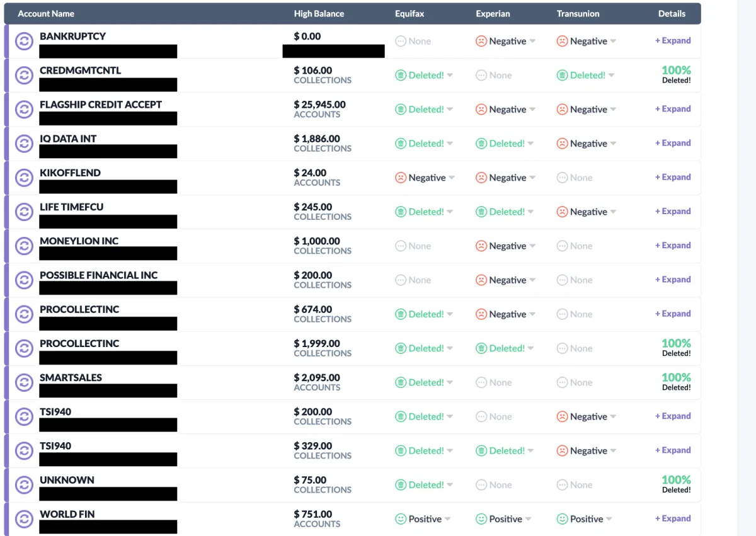The image size is (756, 536).
Task: Click the Equifax column header
Action: [409, 13]
